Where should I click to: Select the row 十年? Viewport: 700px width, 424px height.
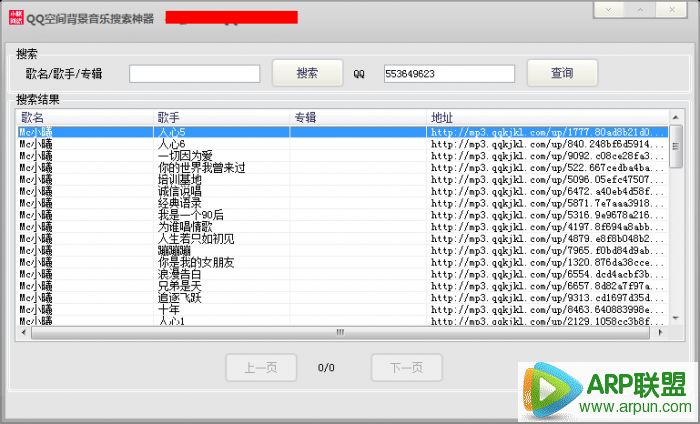click(x=342, y=310)
